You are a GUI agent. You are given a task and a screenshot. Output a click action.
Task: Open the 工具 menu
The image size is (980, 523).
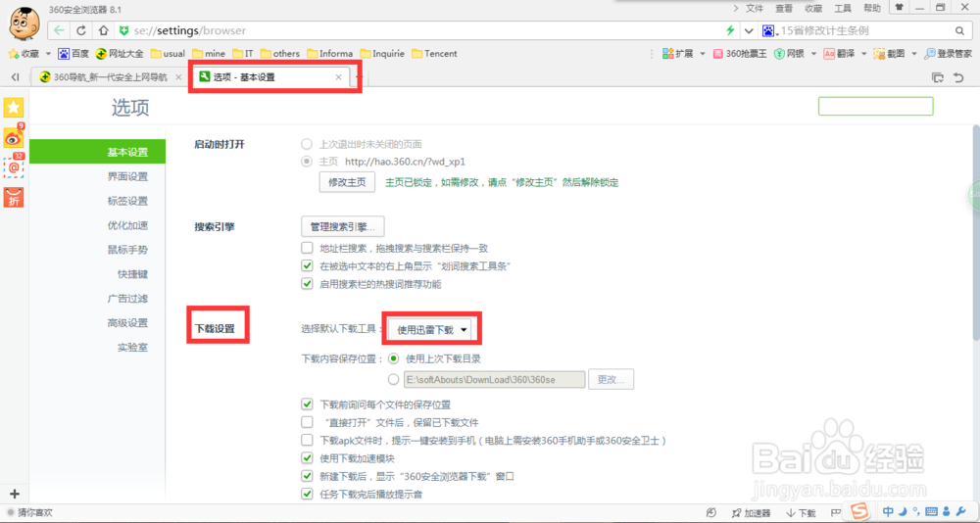[x=843, y=8]
